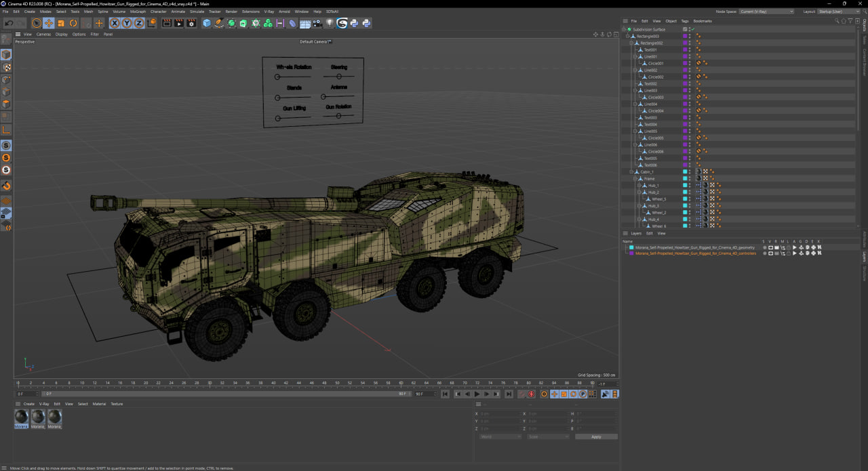Open the spline pen tool icon

tap(219, 23)
